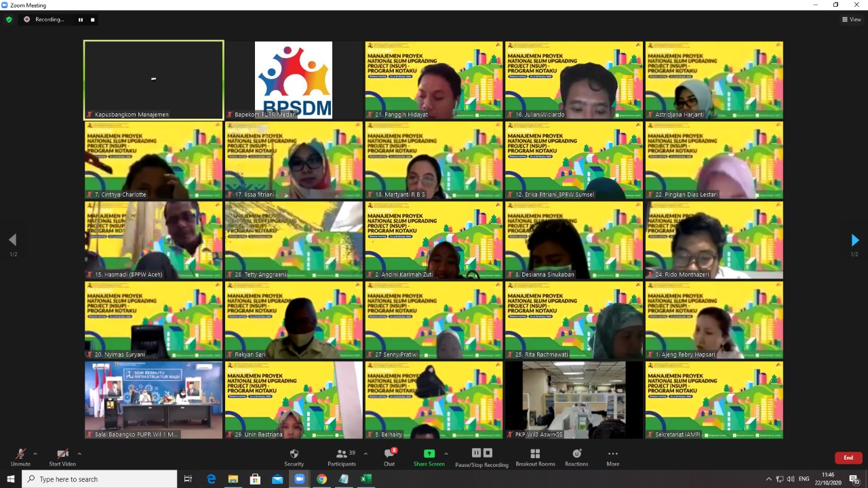Open the Chat panel
Viewport: 868px width, 488px height.
pos(389,457)
